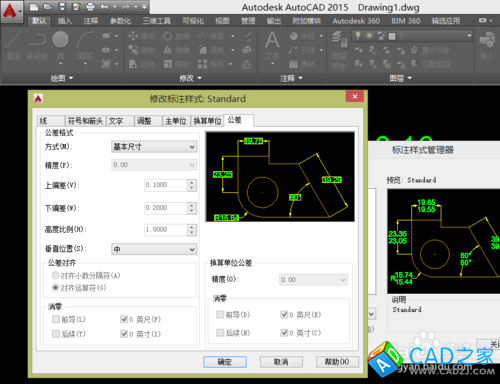Toggle the 后续(T) zero suppression checkbox
500x384 pixels.
pyautogui.click(x=56, y=334)
